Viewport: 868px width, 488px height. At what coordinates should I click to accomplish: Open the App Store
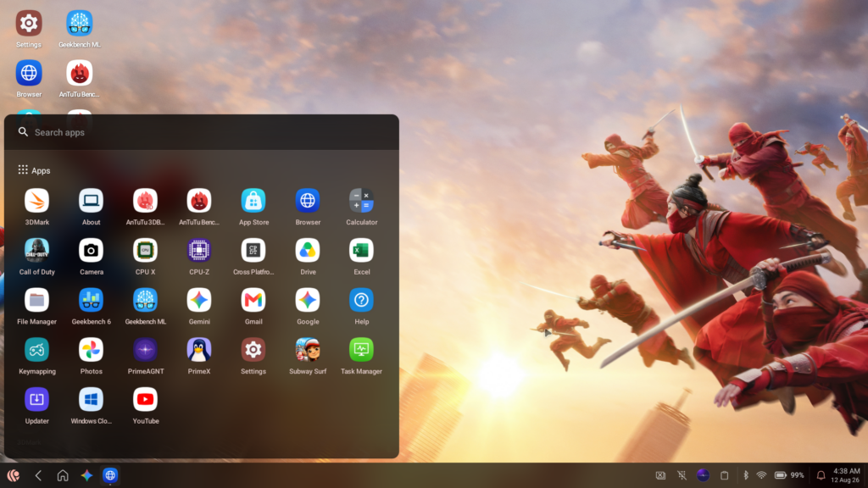[x=253, y=201]
